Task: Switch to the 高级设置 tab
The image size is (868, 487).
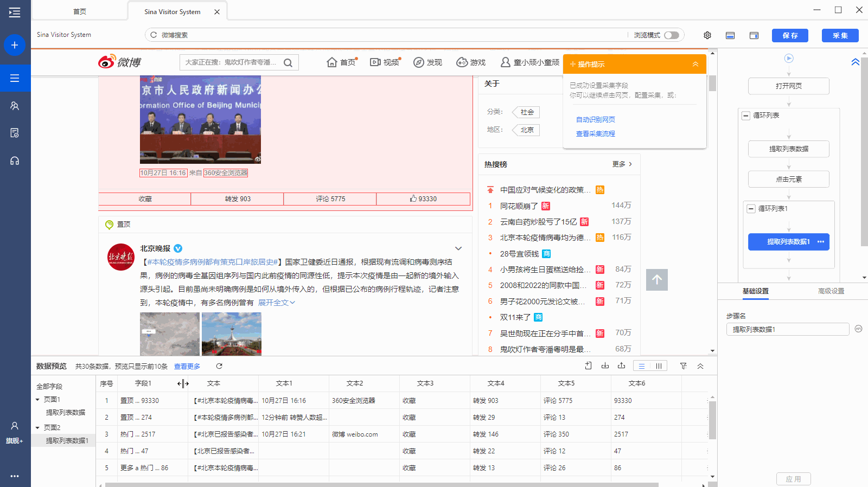Action: 831,291
